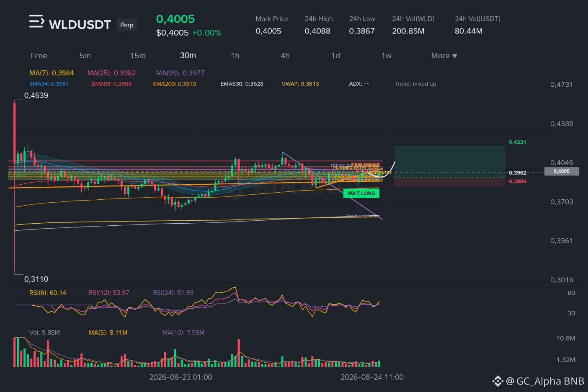Screen dimensions: 588x392
Task: Click the price axis label 0,3018
Action: (562, 280)
